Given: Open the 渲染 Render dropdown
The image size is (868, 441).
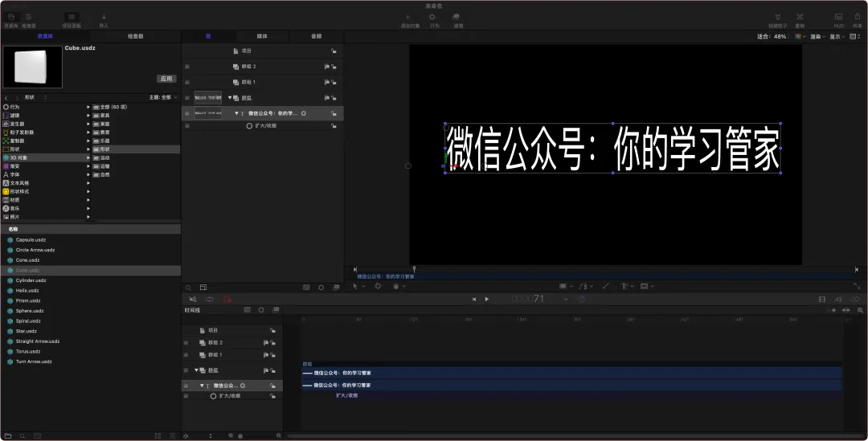Looking at the screenshot, I should coord(817,36).
